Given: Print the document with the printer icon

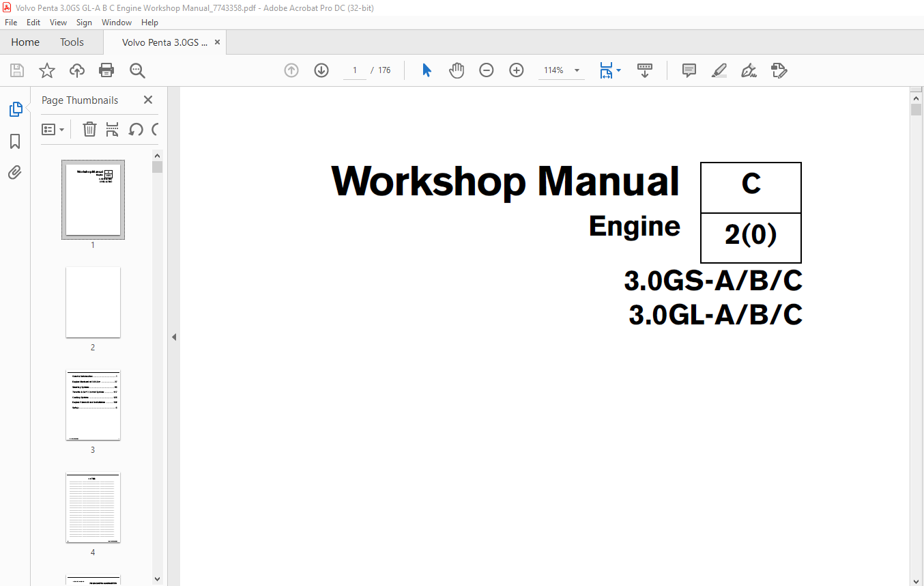Looking at the screenshot, I should point(106,70).
